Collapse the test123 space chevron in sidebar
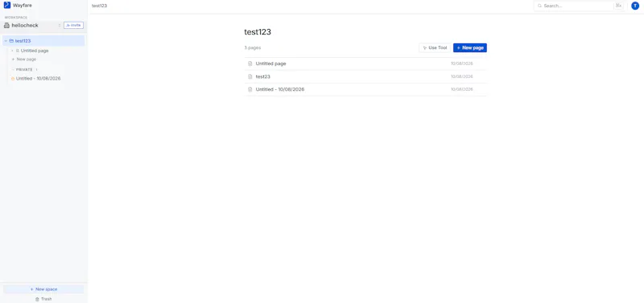Screen dimensions: 644x303 click(6, 41)
